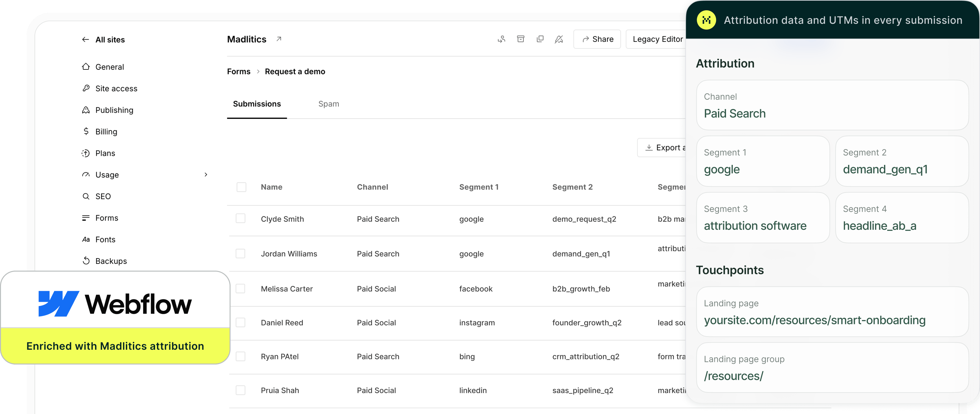Click the back arrow beside All sites

pyautogui.click(x=86, y=40)
